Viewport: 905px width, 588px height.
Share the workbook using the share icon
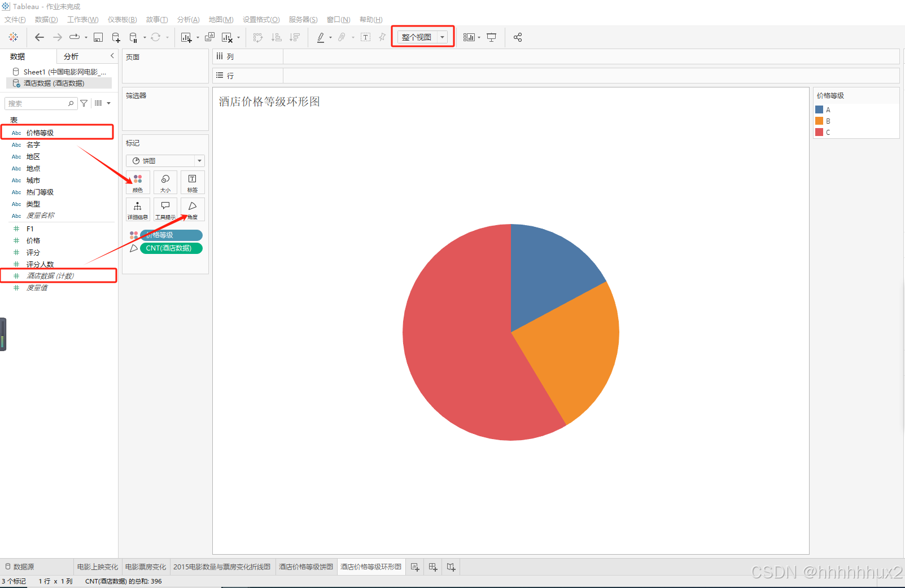[518, 37]
